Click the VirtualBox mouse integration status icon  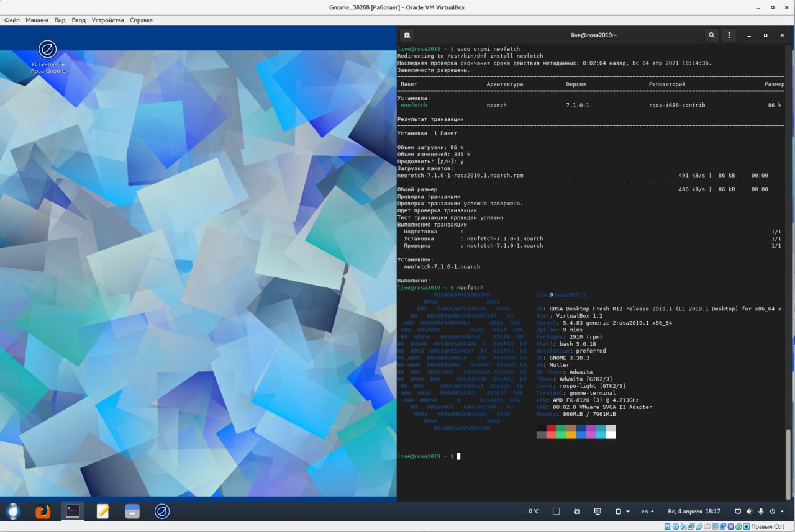tap(740, 527)
